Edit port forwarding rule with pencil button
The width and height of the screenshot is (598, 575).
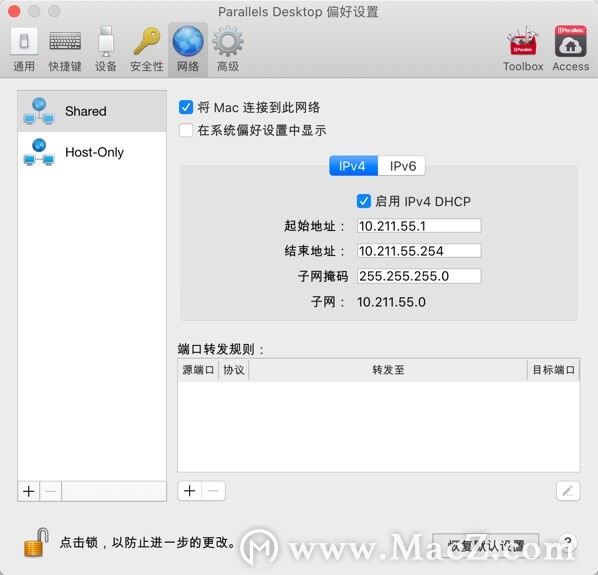568,491
